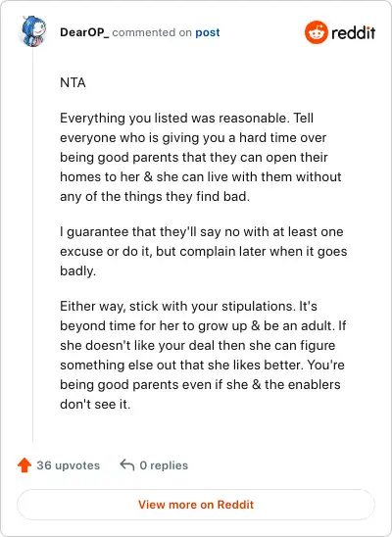
Task: Select the paragraph starting "Everything you listed"
Action: point(201,157)
